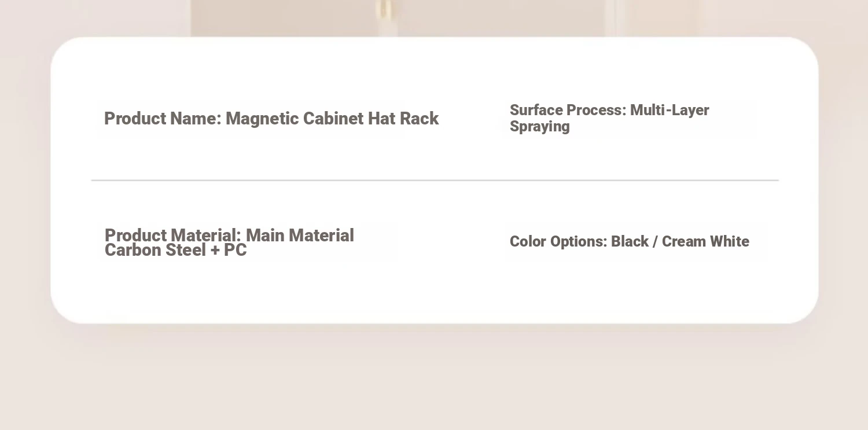Select the Main Material text
The height and width of the screenshot is (430, 868).
pos(300,236)
